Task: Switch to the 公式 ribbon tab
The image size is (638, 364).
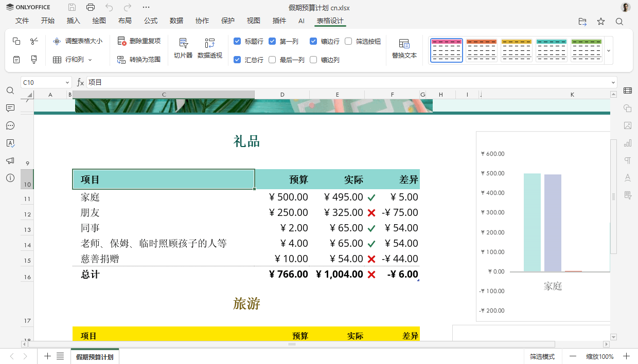Action: click(x=150, y=21)
